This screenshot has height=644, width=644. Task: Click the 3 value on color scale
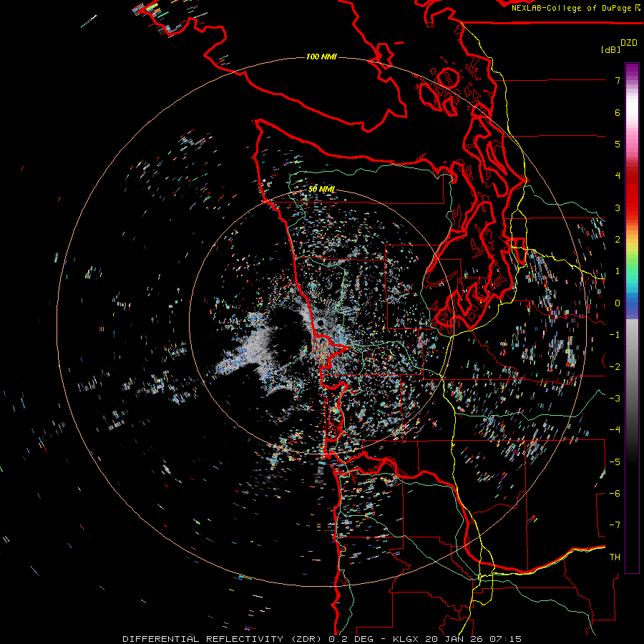click(x=618, y=208)
